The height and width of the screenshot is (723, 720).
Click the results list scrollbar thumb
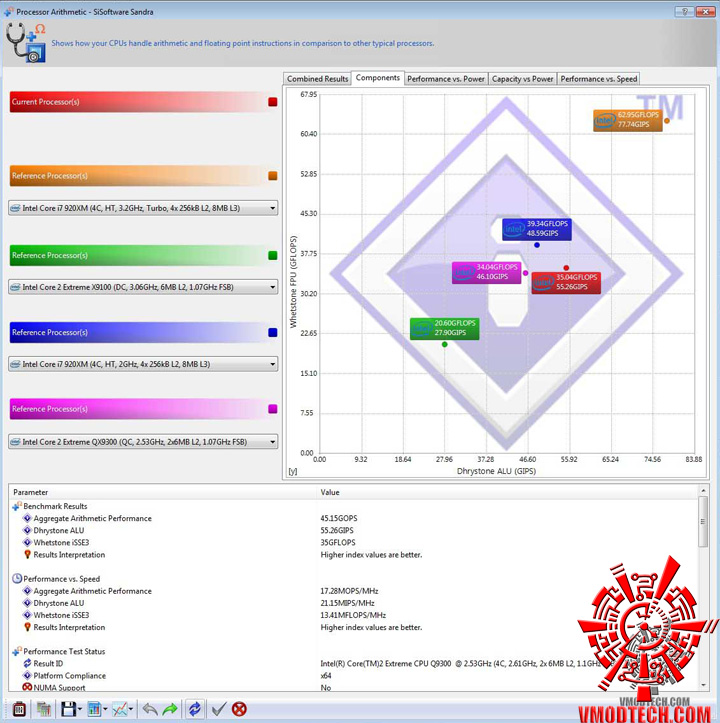(703, 522)
